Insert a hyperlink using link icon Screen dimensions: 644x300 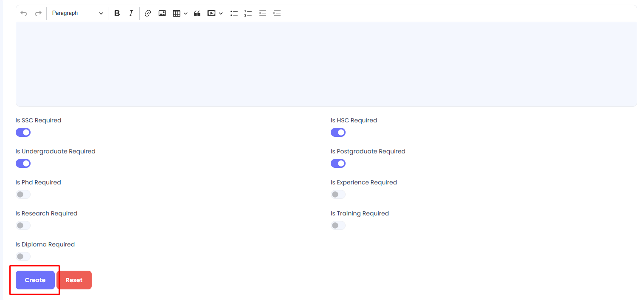148,13
